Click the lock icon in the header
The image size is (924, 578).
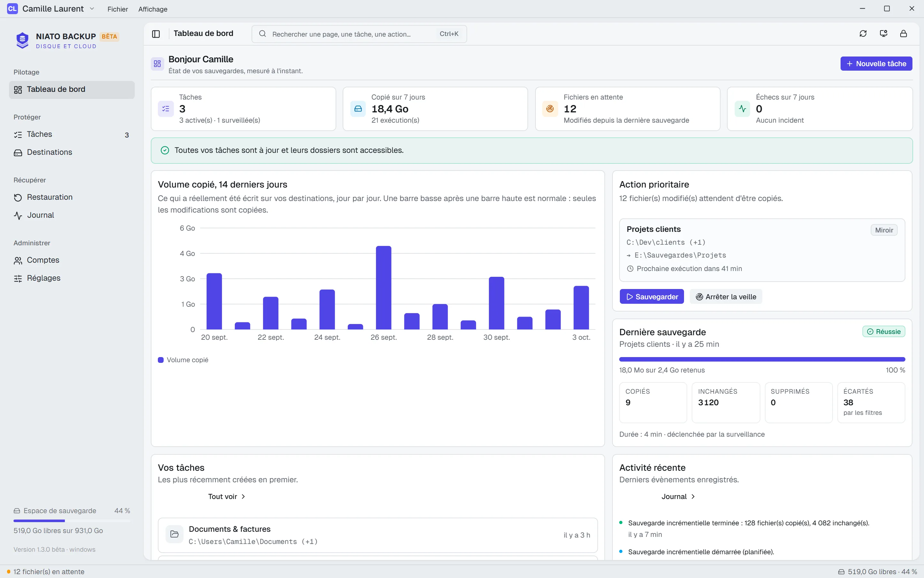903,34
